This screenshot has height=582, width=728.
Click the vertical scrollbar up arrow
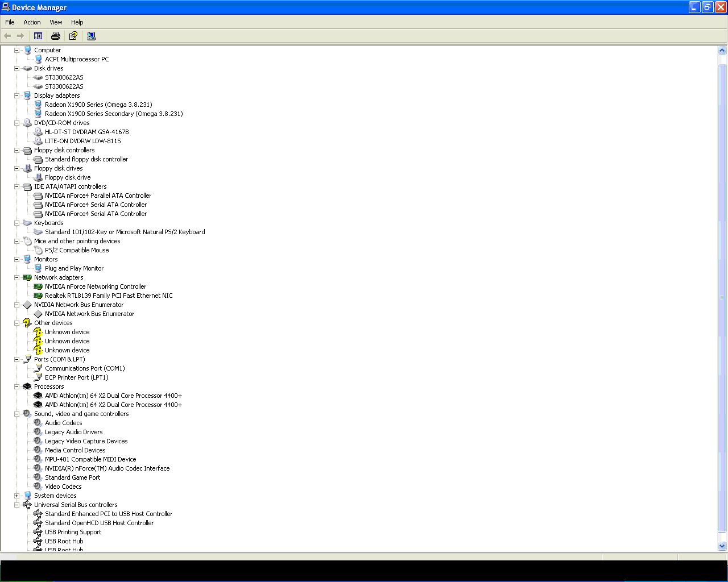click(722, 51)
